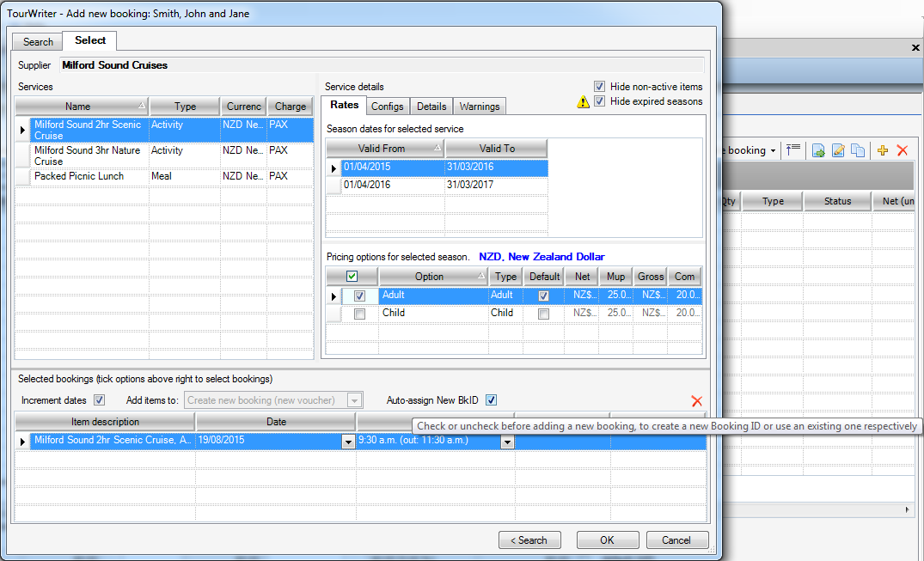Click the yellow plus add booking icon
This screenshot has width=924, height=561.
883,150
